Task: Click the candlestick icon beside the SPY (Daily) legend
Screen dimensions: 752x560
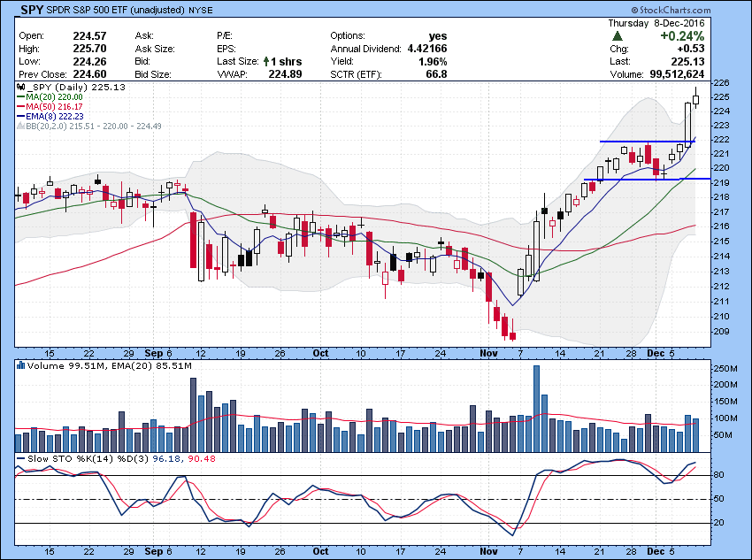Action: (x=20, y=88)
